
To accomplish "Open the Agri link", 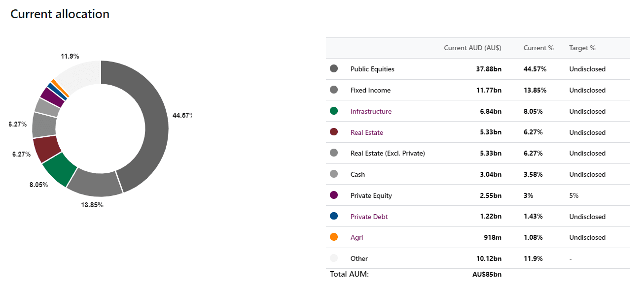I will pyautogui.click(x=357, y=237).
